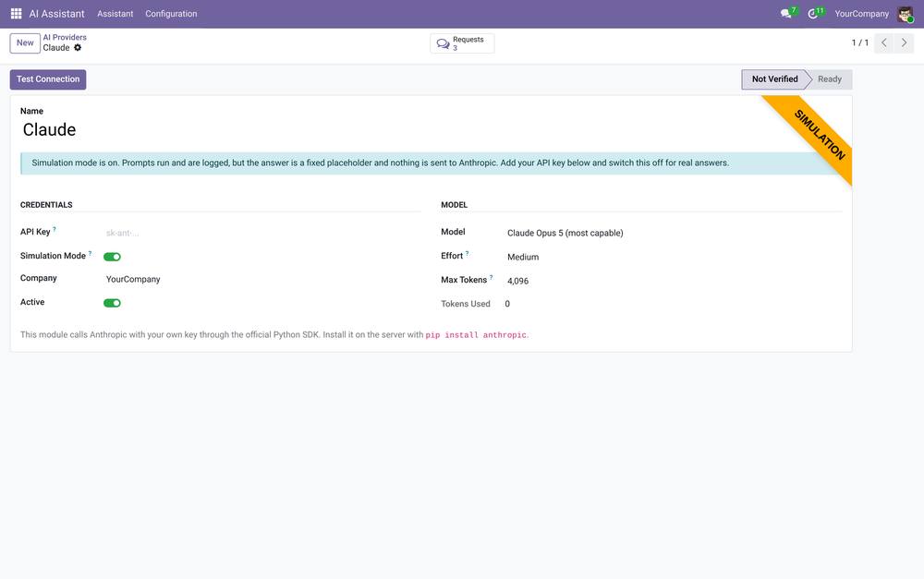Open the Configuration menu
Screen dimensions: 924x579
click(171, 14)
